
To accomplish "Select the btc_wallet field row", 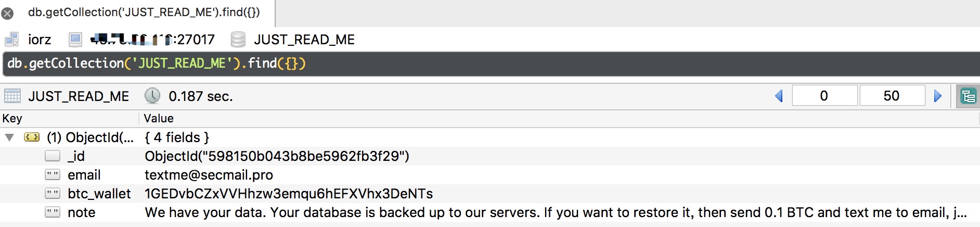I will (99, 194).
